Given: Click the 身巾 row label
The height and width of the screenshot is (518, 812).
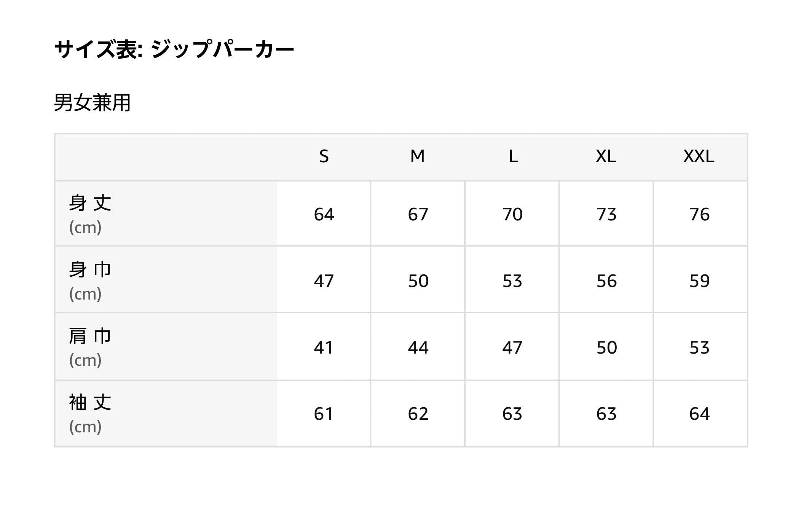Looking at the screenshot, I should [90, 269].
